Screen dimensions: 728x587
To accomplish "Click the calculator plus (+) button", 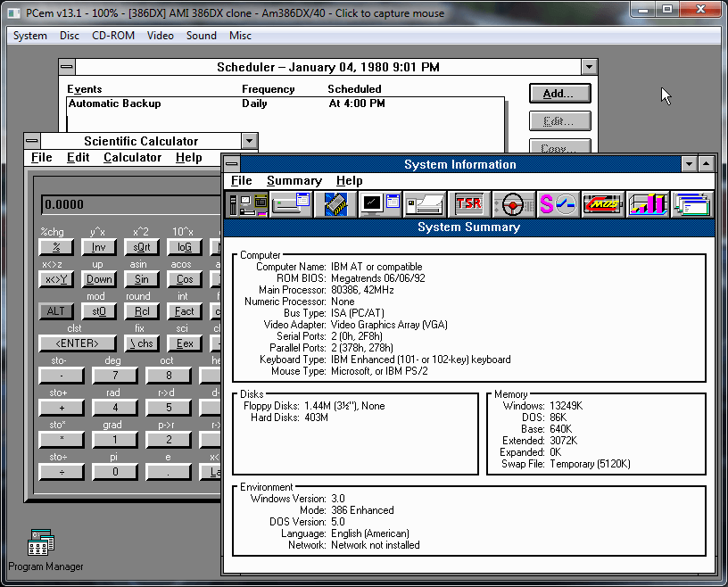I will (62, 408).
